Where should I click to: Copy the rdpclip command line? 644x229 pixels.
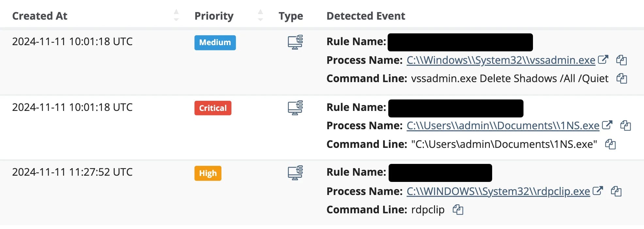(458, 210)
